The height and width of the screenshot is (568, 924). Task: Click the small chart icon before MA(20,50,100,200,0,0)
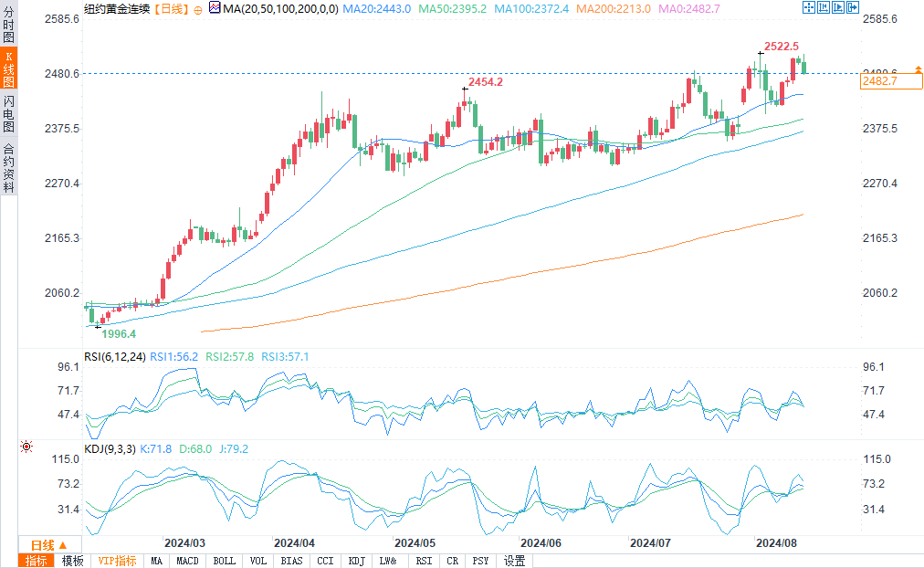(215, 7)
